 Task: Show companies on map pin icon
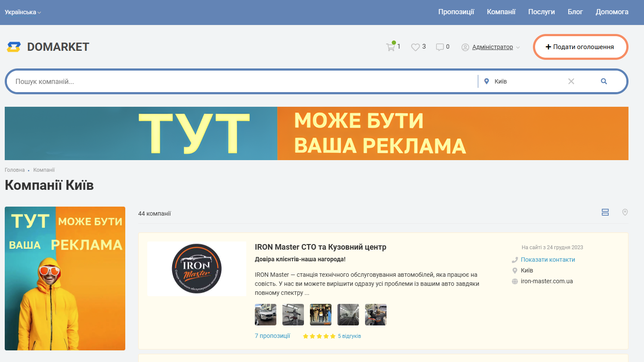[625, 212]
